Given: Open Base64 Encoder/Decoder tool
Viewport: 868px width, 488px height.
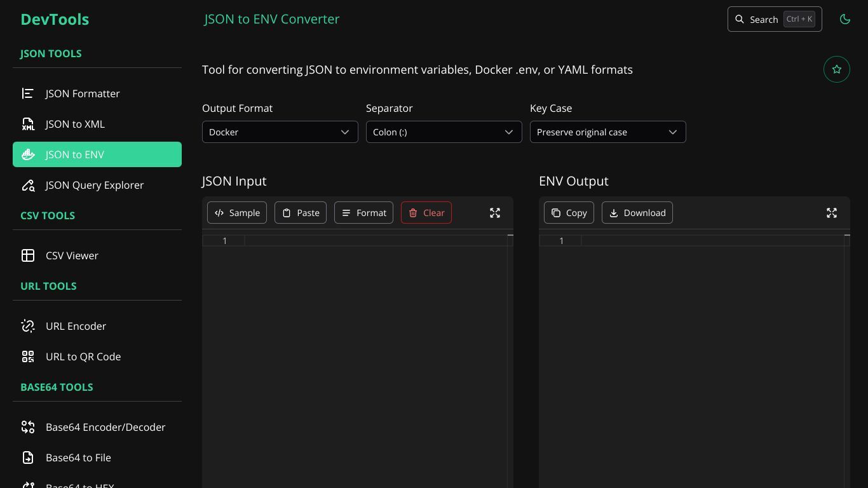Looking at the screenshot, I should 97,427.
